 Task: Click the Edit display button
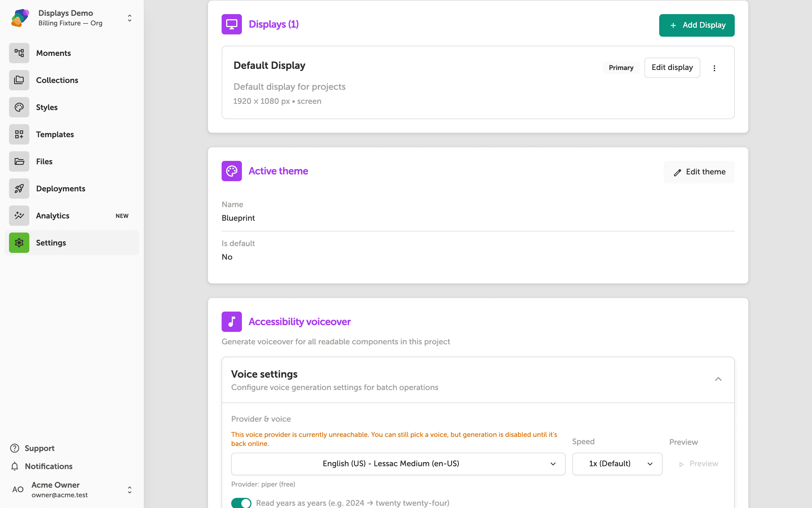672,67
